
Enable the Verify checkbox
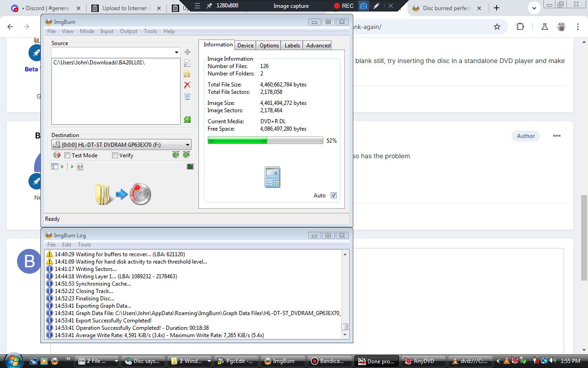(x=115, y=155)
